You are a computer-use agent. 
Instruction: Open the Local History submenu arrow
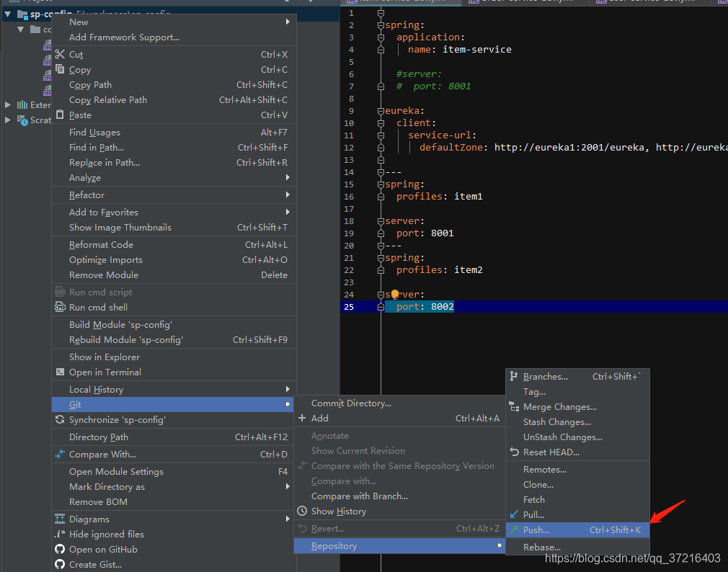pyautogui.click(x=288, y=389)
